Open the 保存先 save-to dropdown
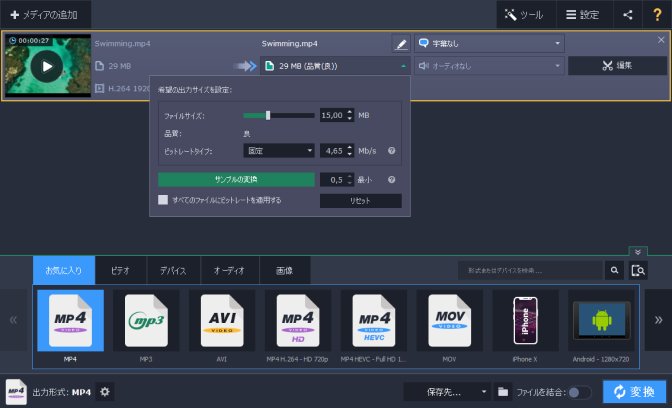672x408 pixels. [x=447, y=392]
